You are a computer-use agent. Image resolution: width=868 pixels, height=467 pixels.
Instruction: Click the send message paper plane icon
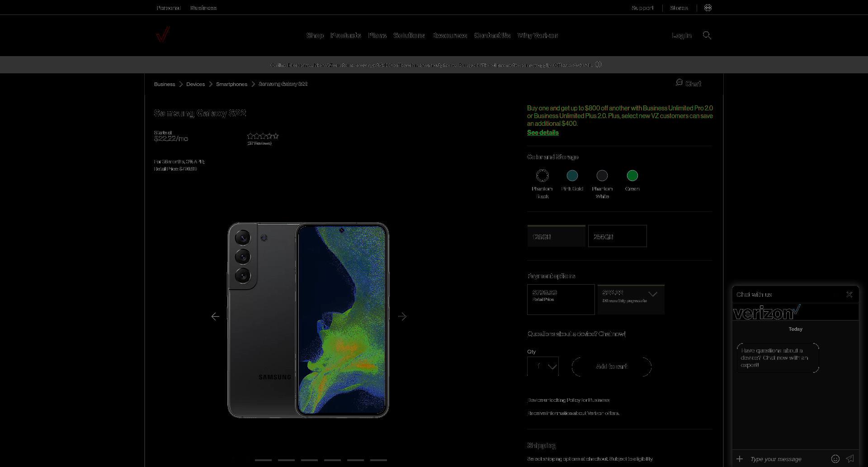point(850,459)
